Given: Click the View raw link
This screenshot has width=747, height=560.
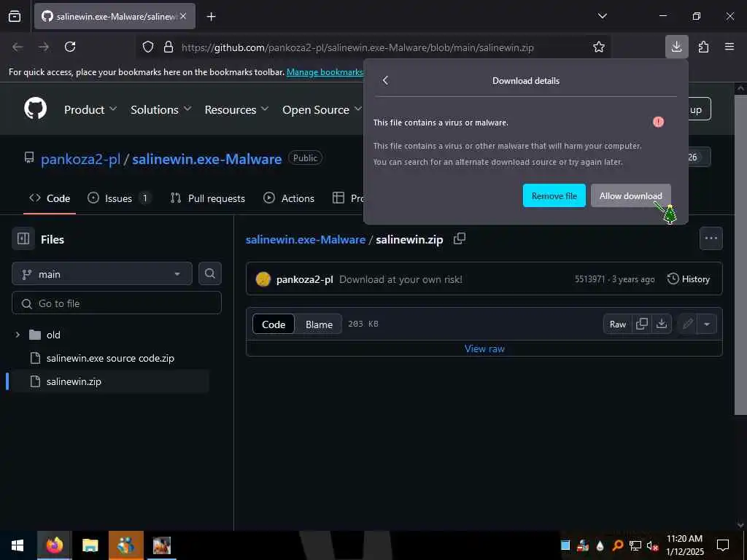Looking at the screenshot, I should [x=484, y=349].
